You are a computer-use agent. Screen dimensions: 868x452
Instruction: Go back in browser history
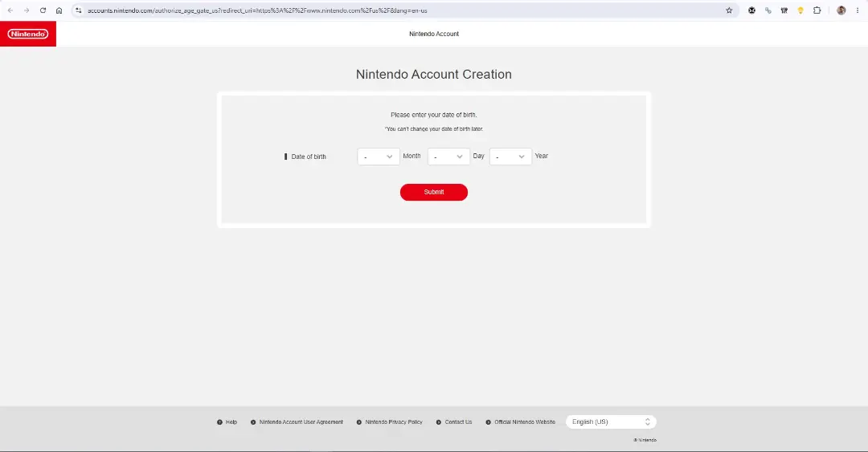click(10, 10)
